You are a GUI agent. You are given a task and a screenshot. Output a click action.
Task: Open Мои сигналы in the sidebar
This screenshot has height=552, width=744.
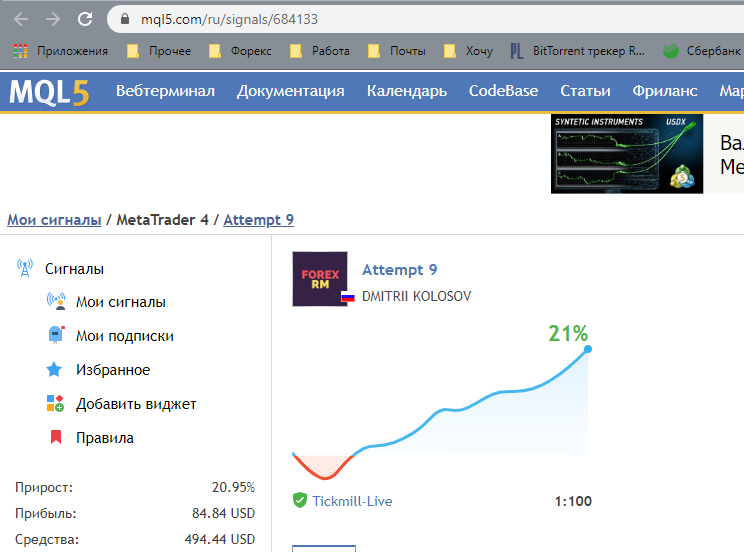coord(121,302)
